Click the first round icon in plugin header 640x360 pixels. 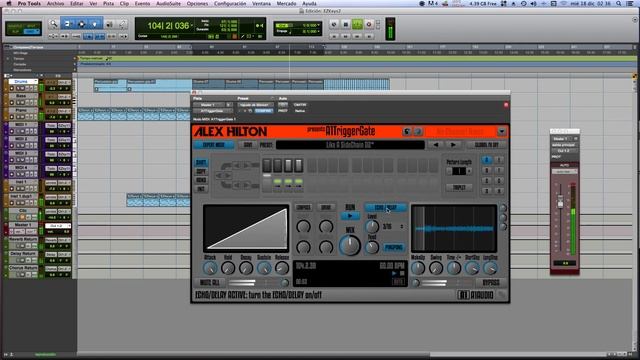tap(407, 131)
